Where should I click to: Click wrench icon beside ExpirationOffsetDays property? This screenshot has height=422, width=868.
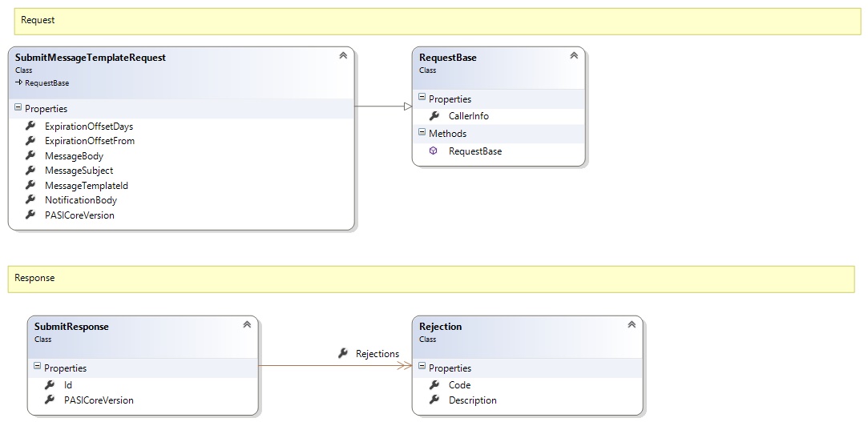tap(30, 126)
